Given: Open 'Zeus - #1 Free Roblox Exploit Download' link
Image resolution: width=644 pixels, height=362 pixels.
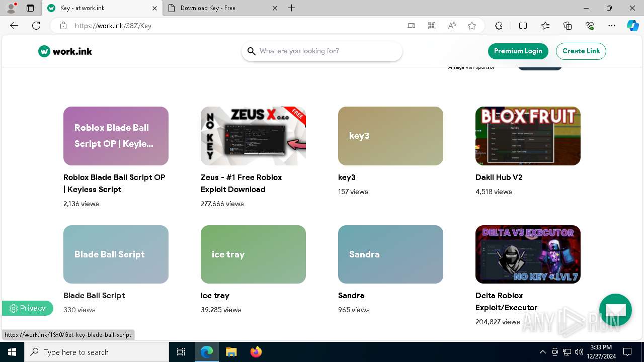Looking at the screenshot, I should (x=241, y=184).
